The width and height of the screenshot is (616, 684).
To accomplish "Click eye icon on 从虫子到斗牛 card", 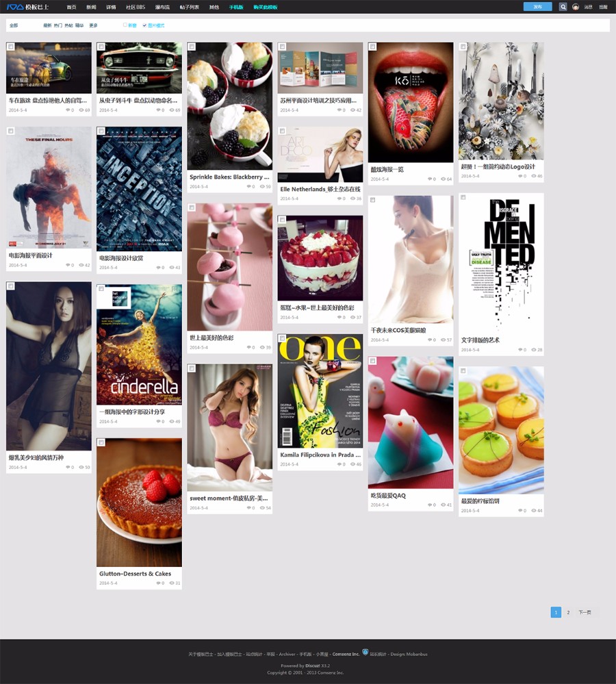I will point(172,110).
